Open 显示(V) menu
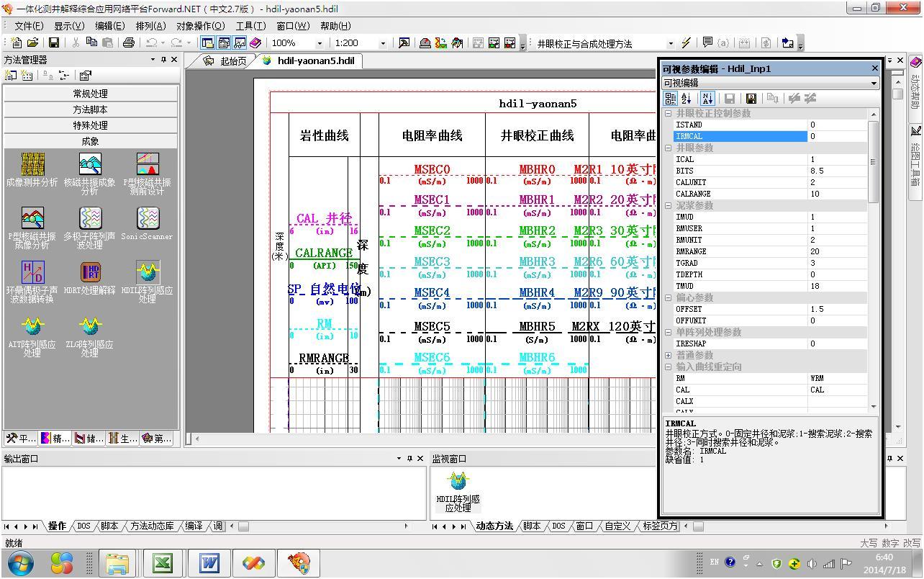This screenshot has width=924, height=579. [68, 26]
